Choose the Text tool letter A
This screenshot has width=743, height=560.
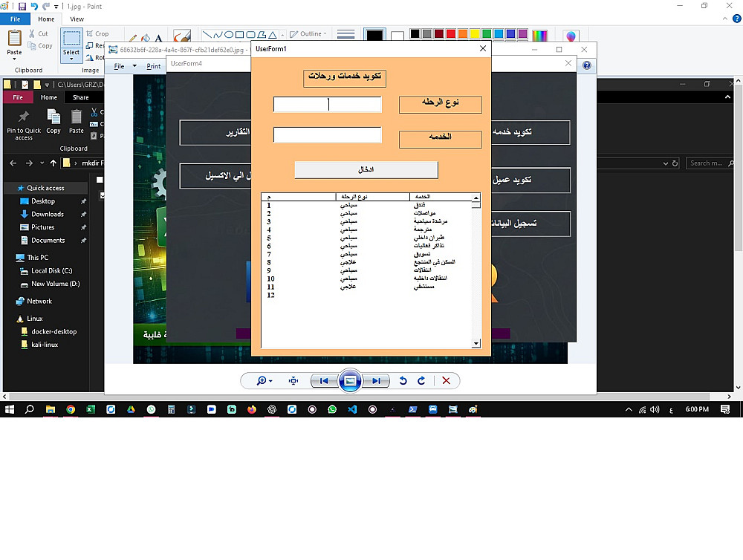[158, 38]
